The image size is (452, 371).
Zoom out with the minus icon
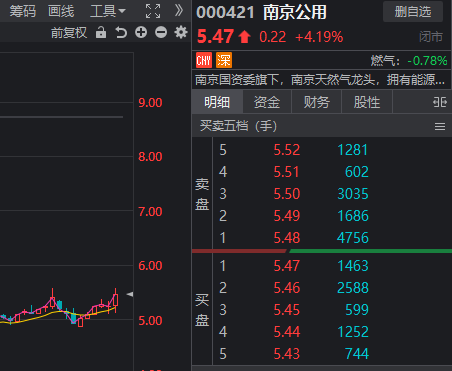161,32
